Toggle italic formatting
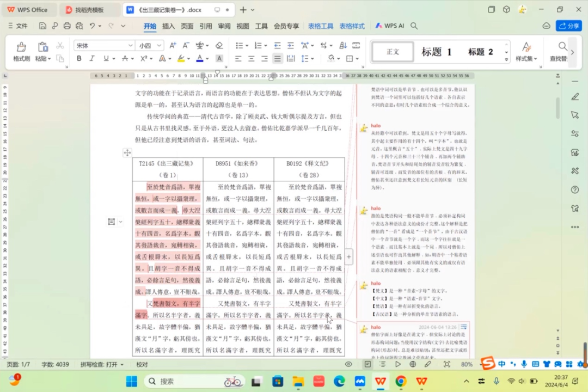Viewport: 588px width, 392px height. 92,58
